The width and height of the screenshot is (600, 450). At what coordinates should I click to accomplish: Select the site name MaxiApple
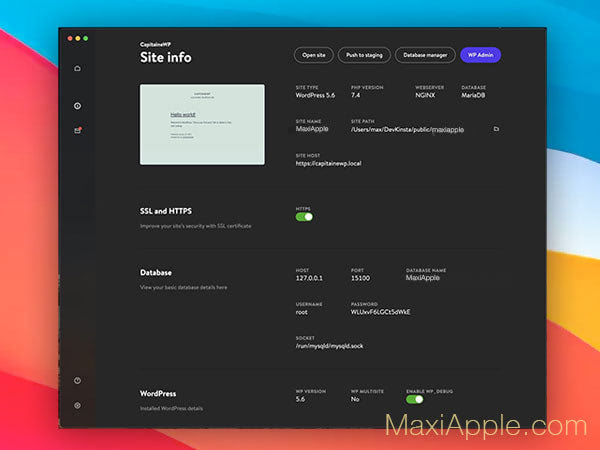[312, 129]
